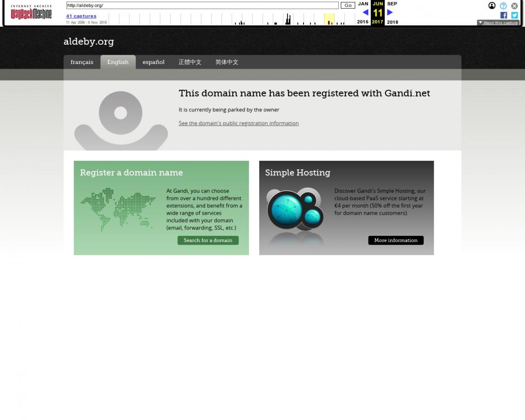Image resolution: width=525 pixels, height=420 pixels.
Task: Go to next capture with right arrow
Action: pos(390,12)
